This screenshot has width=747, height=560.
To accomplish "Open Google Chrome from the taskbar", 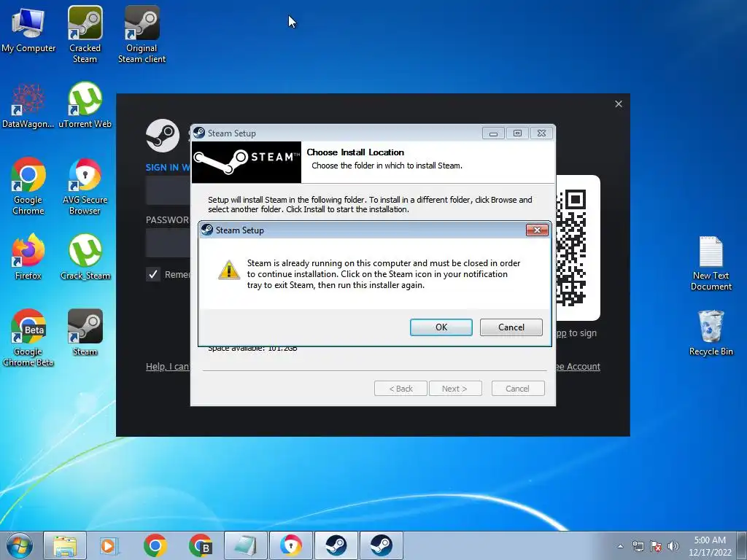I will (x=155, y=545).
